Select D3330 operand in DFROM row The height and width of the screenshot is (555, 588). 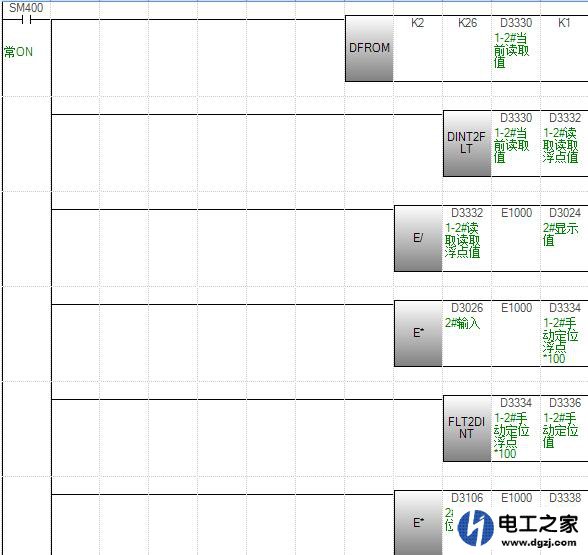pos(516,23)
